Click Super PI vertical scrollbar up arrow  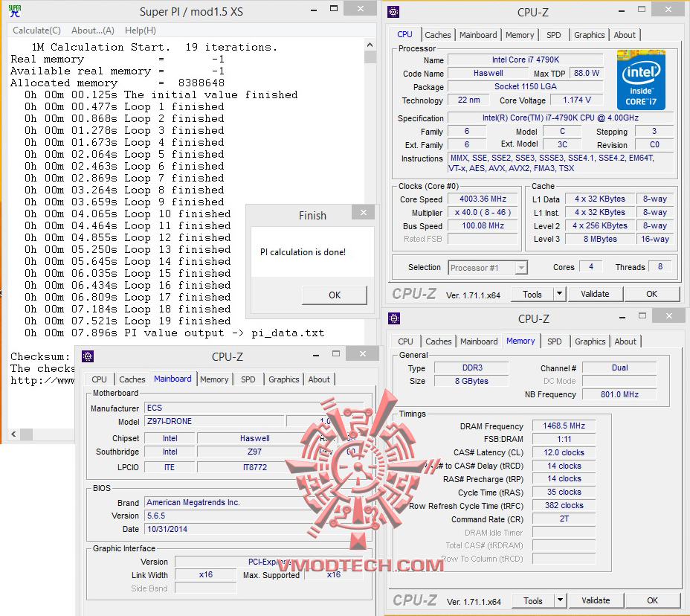370,45
